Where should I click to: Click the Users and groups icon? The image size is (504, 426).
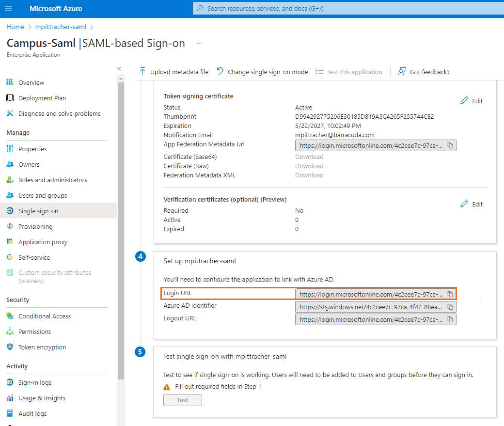[10, 195]
